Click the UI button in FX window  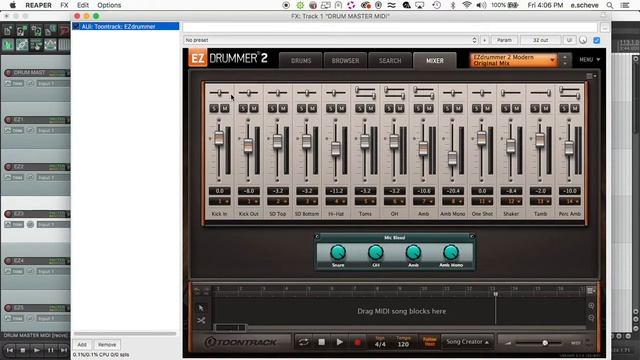pyautogui.click(x=569, y=40)
